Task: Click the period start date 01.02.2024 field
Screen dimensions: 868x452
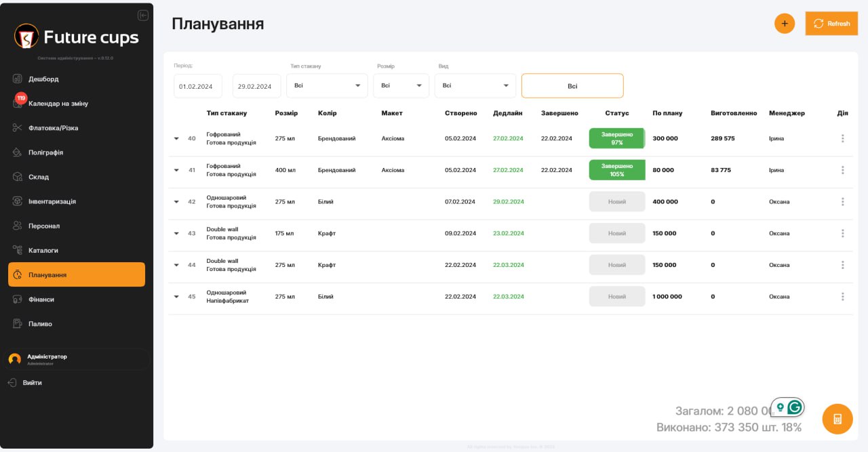Action: point(198,86)
